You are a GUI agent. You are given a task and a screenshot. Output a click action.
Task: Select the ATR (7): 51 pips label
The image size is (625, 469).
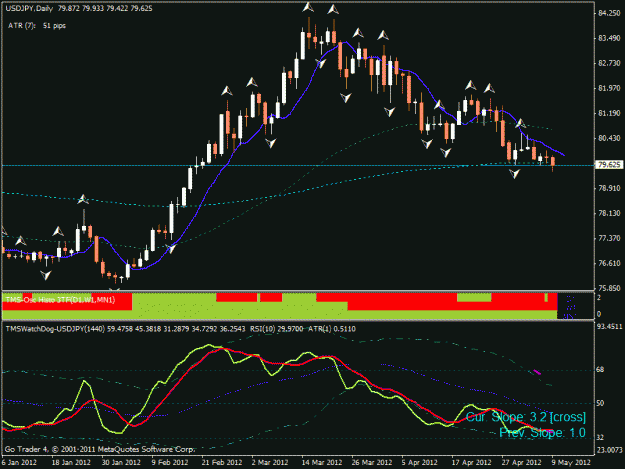click(x=37, y=26)
